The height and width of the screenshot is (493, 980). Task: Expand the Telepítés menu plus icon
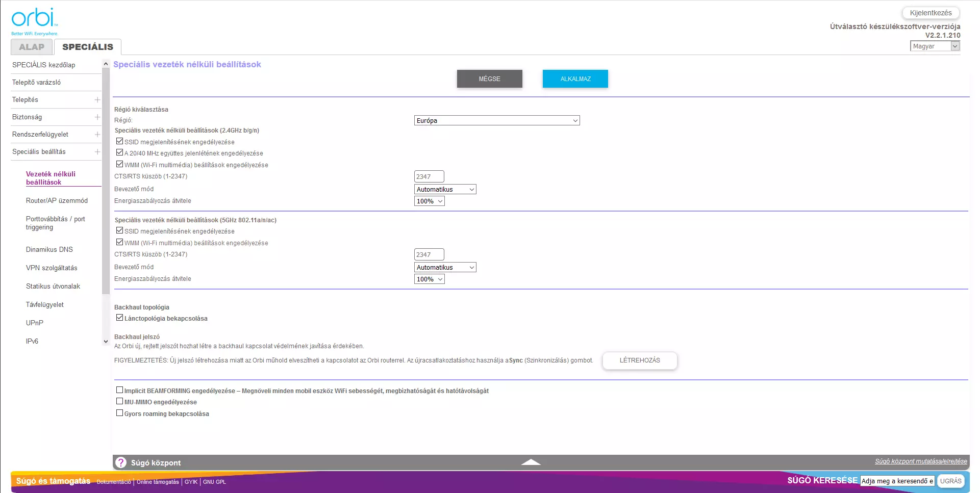click(97, 100)
